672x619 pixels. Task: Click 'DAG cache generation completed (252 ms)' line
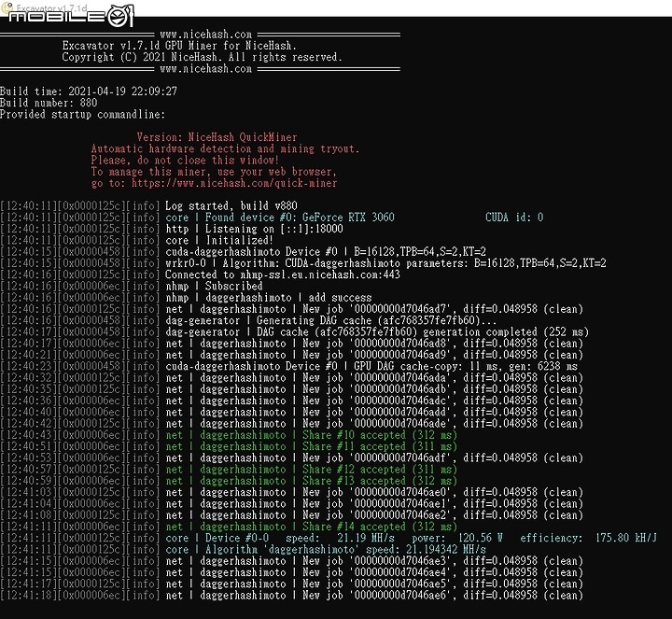tap(377, 331)
